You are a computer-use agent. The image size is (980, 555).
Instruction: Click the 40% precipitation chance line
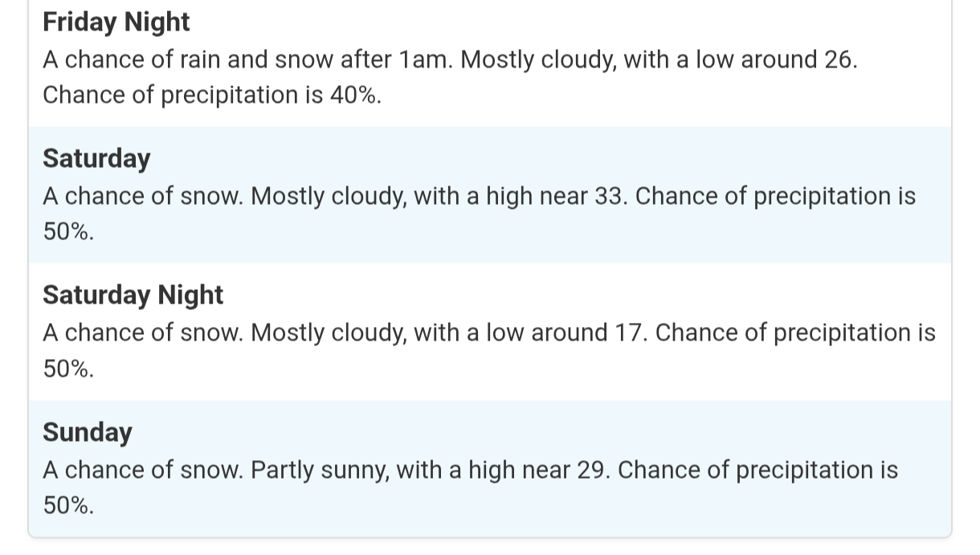tap(211, 95)
